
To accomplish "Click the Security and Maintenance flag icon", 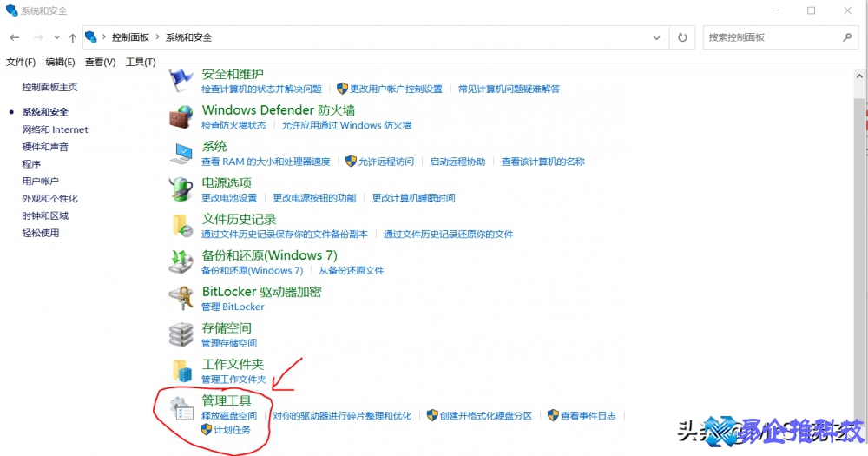I will (181, 81).
